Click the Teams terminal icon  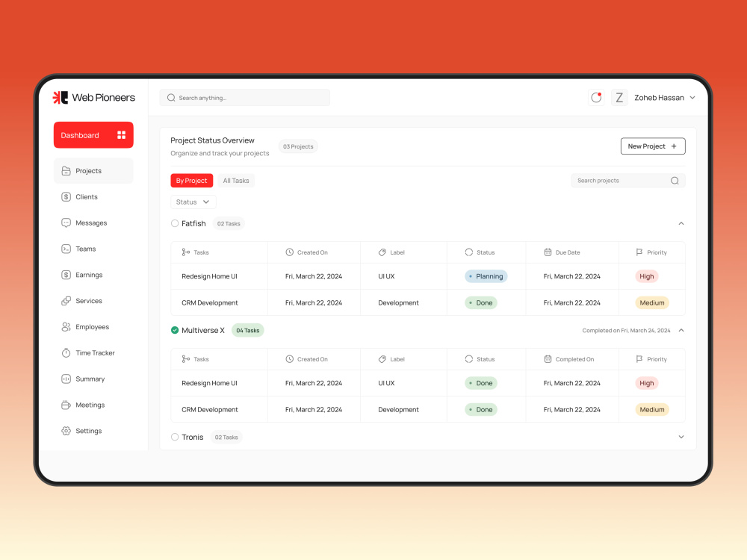click(66, 249)
